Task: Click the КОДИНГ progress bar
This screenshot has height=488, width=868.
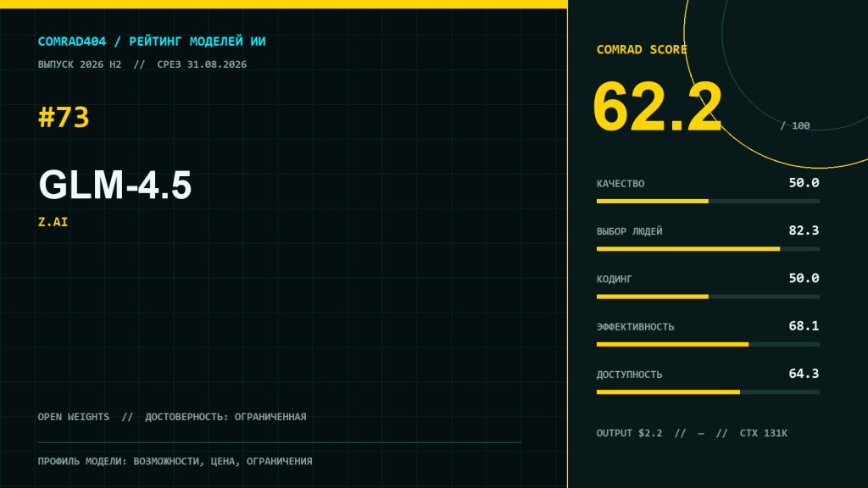Action: coord(708,297)
